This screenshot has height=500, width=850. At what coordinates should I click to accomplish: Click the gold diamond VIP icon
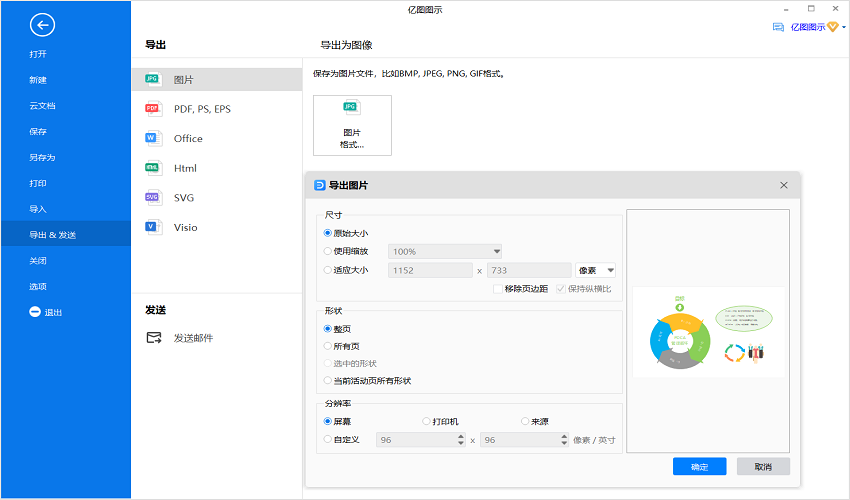833,27
